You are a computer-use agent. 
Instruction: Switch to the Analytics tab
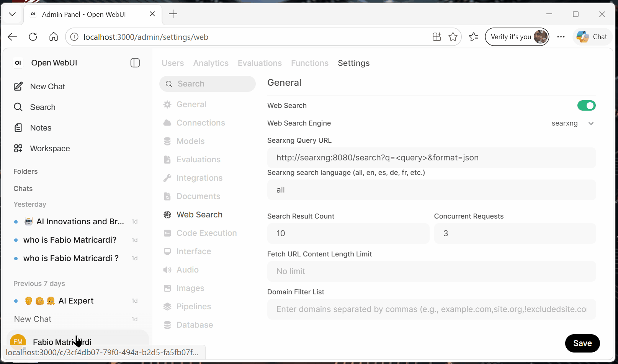211,63
